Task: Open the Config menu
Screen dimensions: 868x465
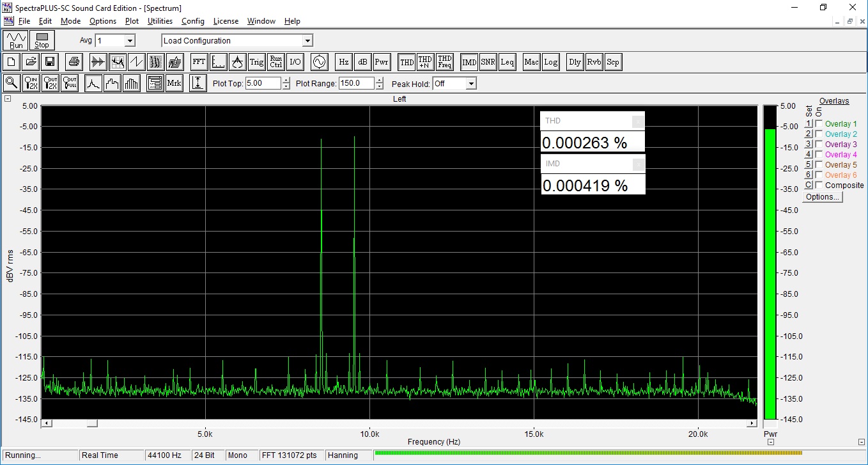Action: (192, 21)
